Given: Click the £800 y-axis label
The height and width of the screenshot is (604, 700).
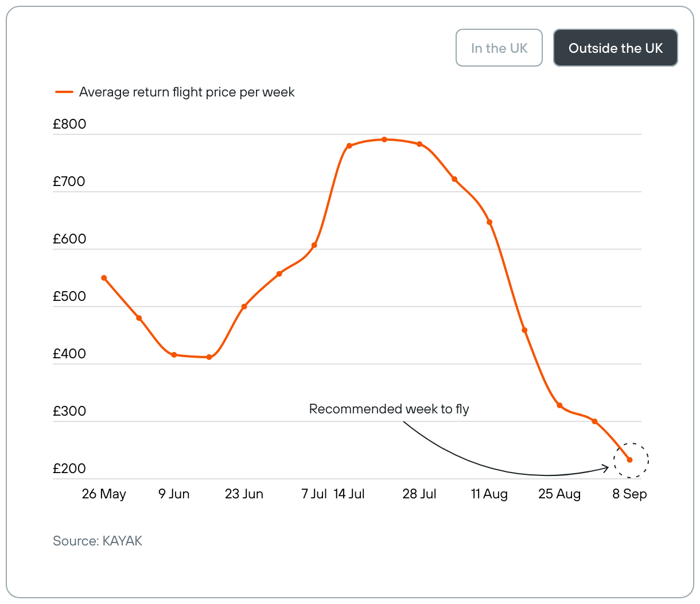Looking at the screenshot, I should 69,124.
